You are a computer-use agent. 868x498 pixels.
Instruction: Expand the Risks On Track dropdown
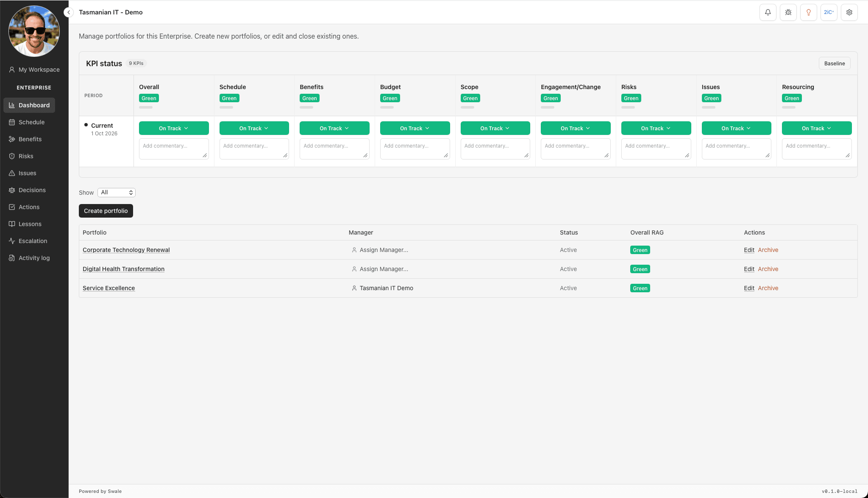coord(656,128)
